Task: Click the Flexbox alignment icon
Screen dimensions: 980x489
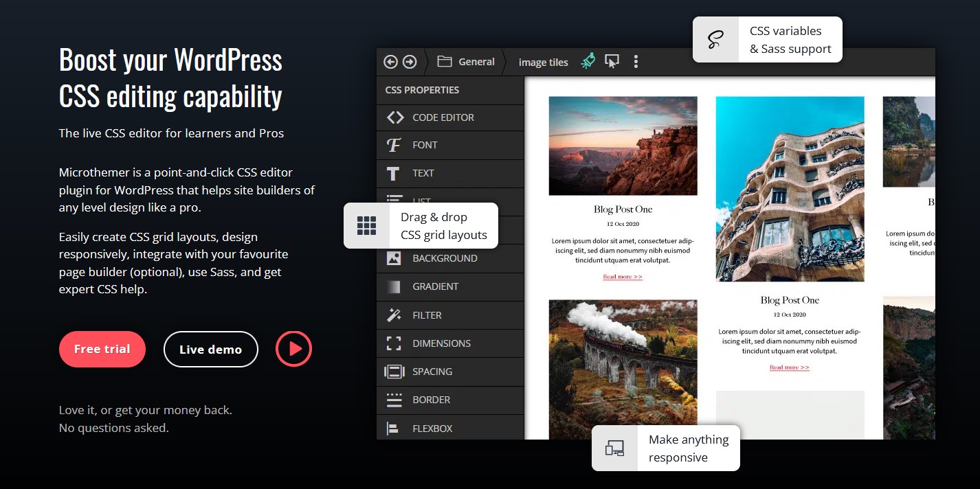Action: (x=393, y=429)
